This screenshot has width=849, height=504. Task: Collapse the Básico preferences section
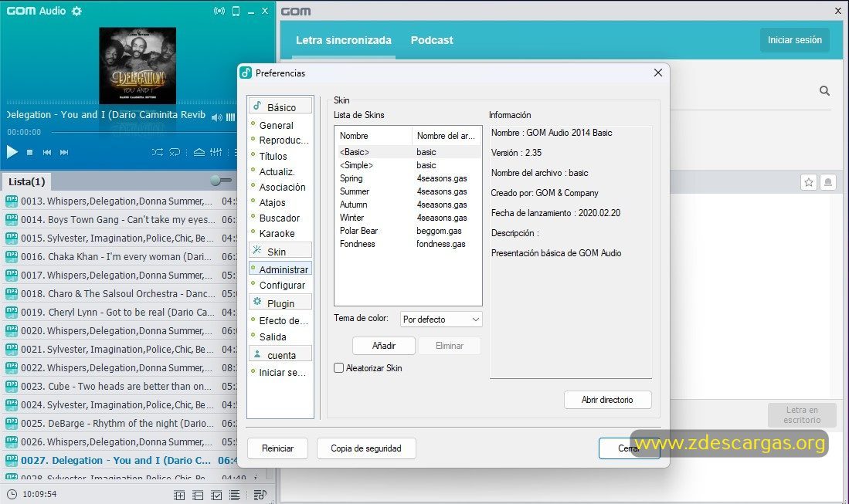tap(280, 107)
